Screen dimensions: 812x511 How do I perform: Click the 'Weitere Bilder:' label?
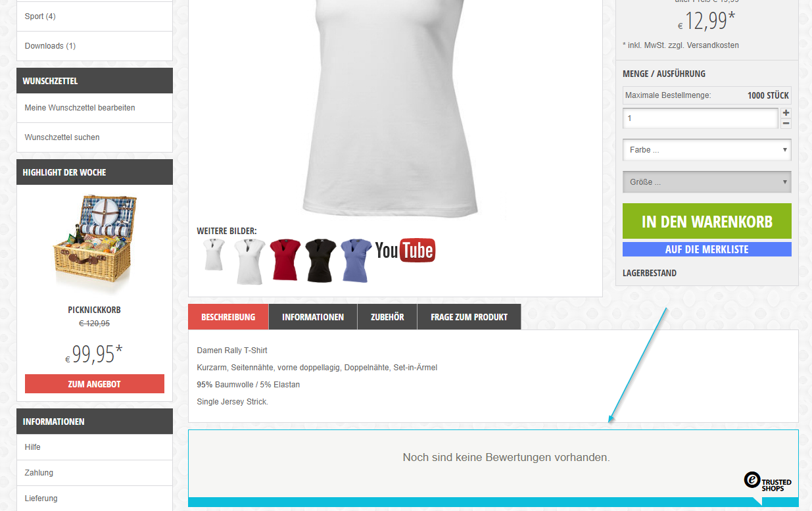click(227, 231)
